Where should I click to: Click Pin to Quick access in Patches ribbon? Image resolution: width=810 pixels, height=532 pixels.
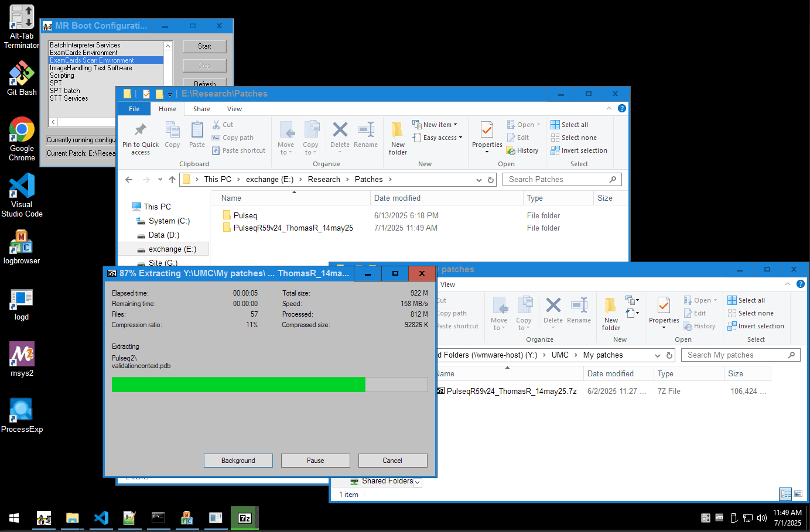[141, 139]
